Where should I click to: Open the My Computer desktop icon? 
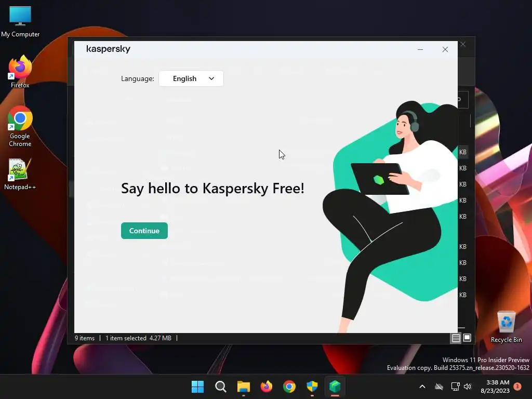point(20,21)
